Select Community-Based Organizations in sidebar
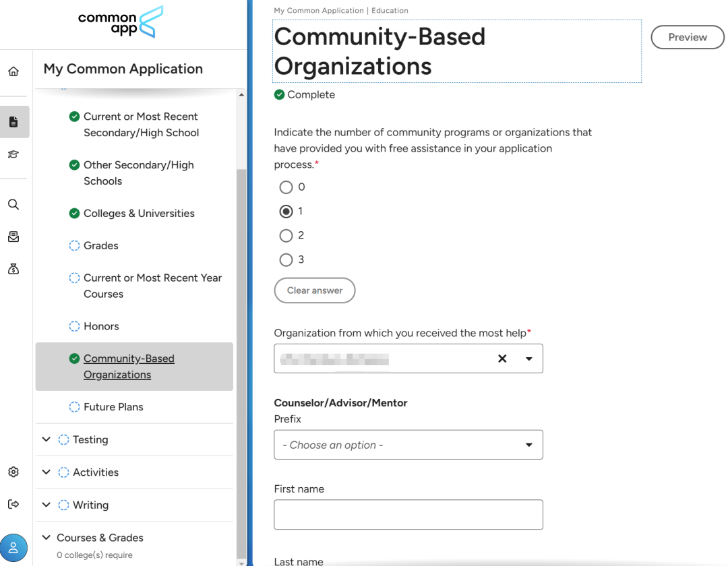Screen dimensions: 728x566 coord(134,367)
